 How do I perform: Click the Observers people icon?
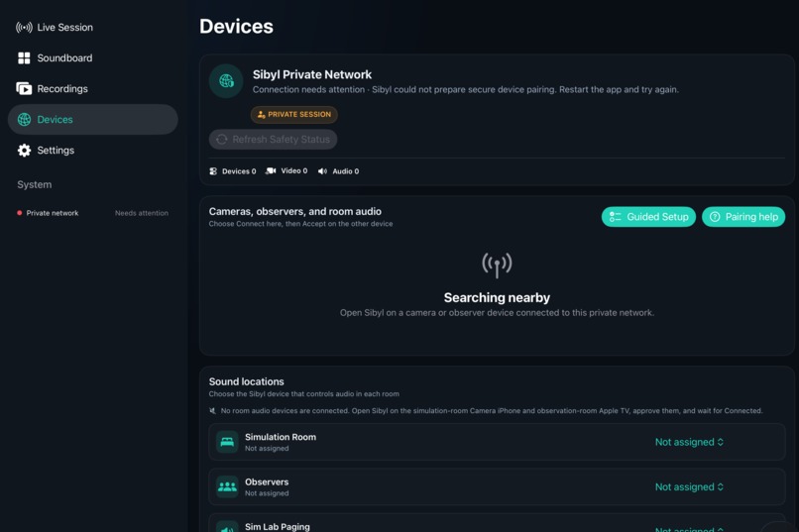coord(227,486)
